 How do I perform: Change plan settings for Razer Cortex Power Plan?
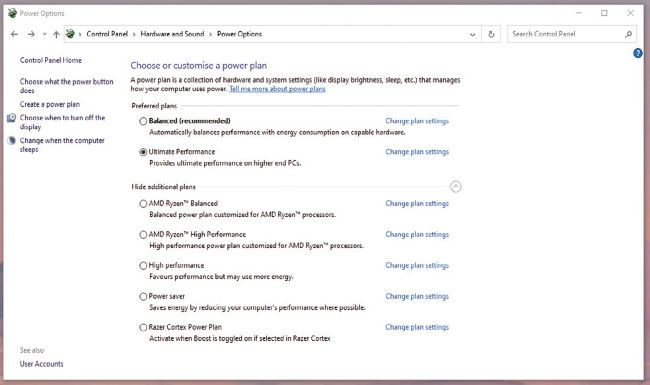click(x=417, y=327)
